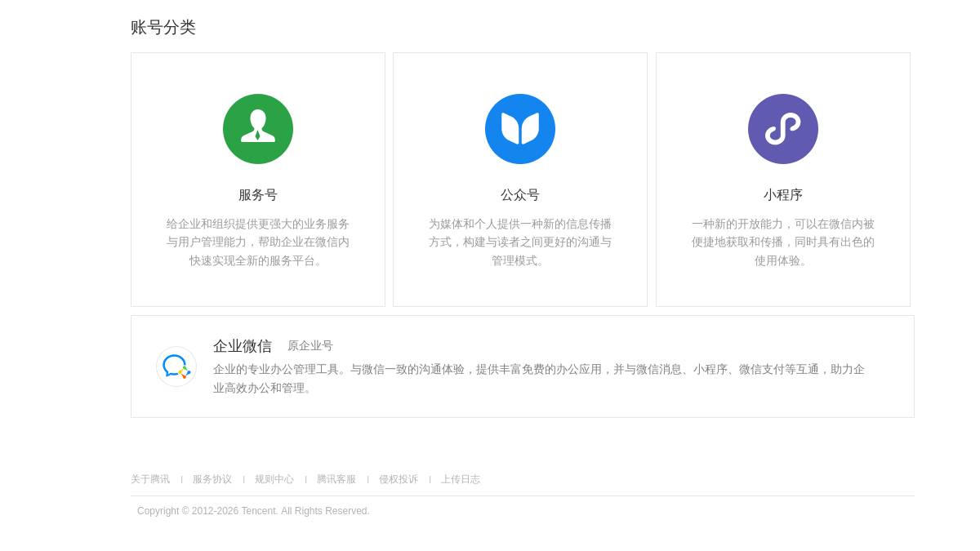Open the 关于腾讯 link
The height and width of the screenshot is (551, 980).
(x=150, y=479)
